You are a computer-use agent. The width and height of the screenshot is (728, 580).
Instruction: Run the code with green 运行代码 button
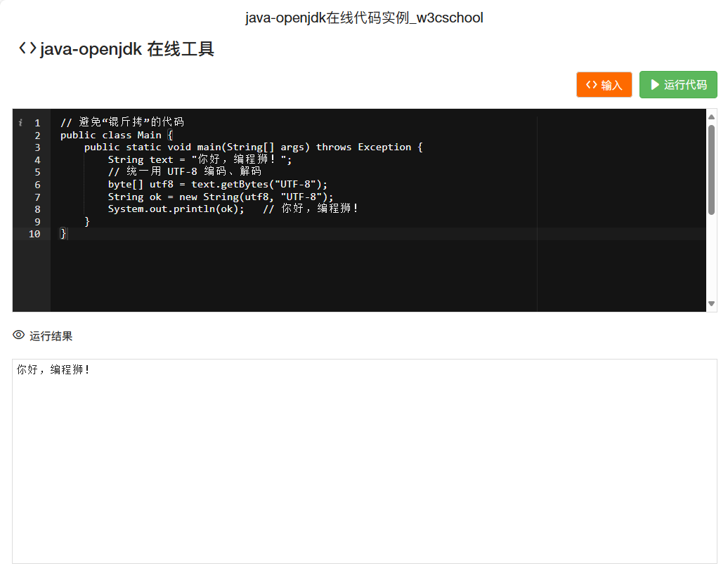(677, 84)
